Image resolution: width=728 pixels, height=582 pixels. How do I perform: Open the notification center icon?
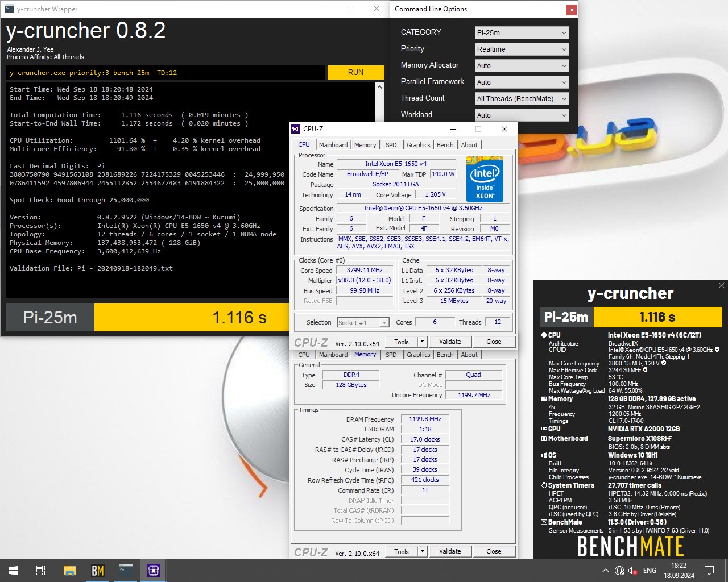[x=709, y=571]
